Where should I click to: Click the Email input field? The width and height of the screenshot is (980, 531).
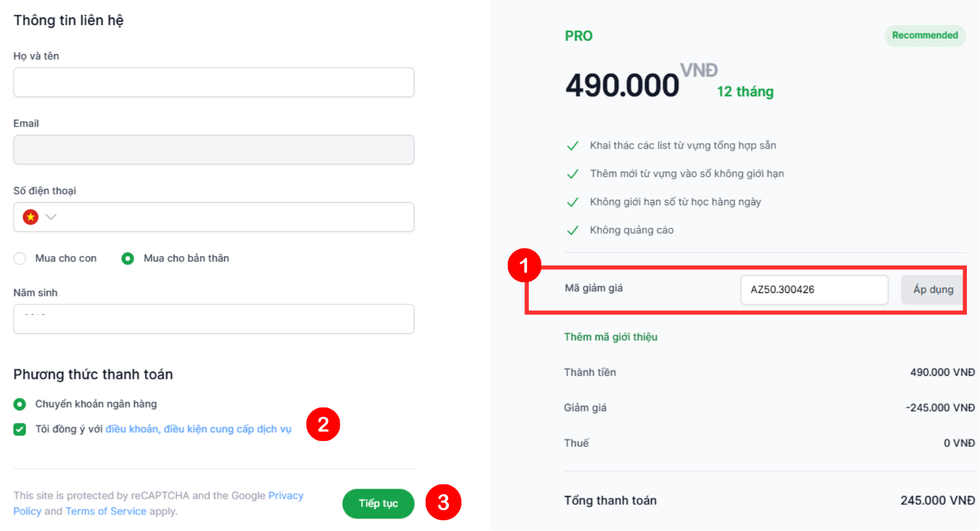(x=213, y=150)
